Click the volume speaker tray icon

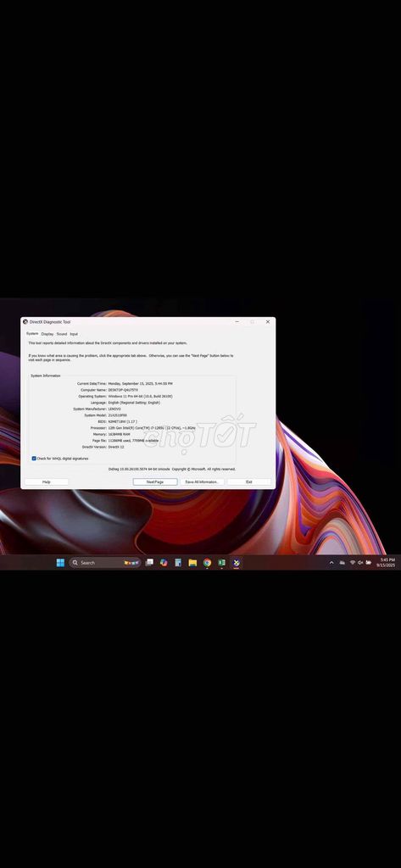tap(360, 563)
